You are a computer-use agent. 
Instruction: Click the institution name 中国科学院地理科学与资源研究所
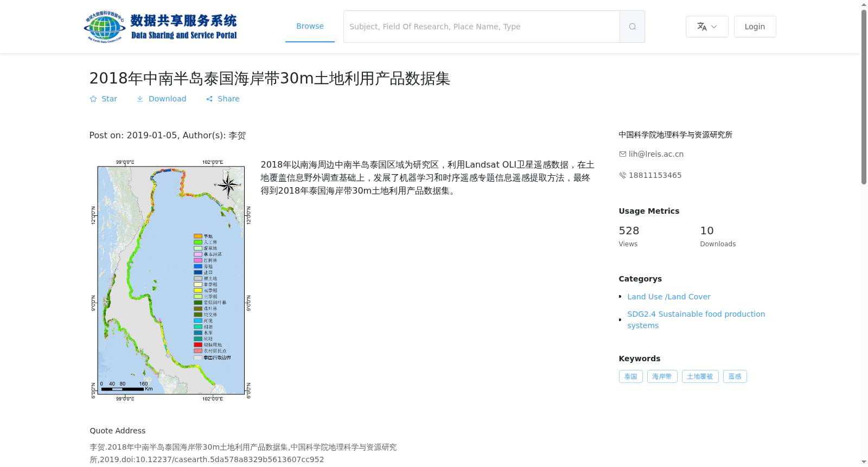pyautogui.click(x=675, y=135)
